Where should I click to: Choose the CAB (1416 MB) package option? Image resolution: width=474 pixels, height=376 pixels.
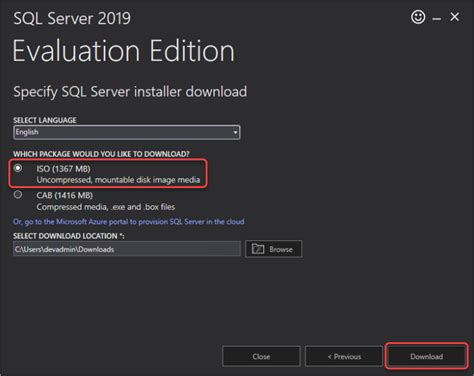pos(18,195)
